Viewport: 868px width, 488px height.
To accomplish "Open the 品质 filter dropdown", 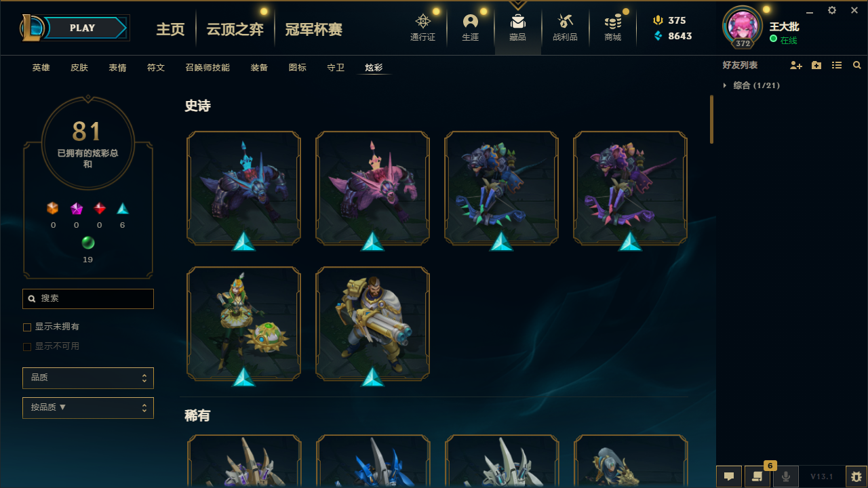I will pos(88,378).
